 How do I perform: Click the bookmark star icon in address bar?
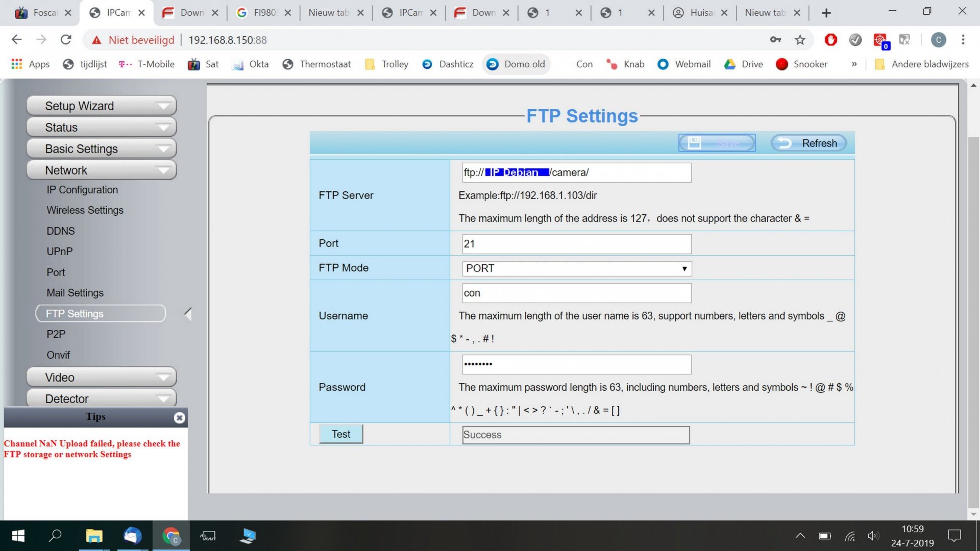(800, 40)
